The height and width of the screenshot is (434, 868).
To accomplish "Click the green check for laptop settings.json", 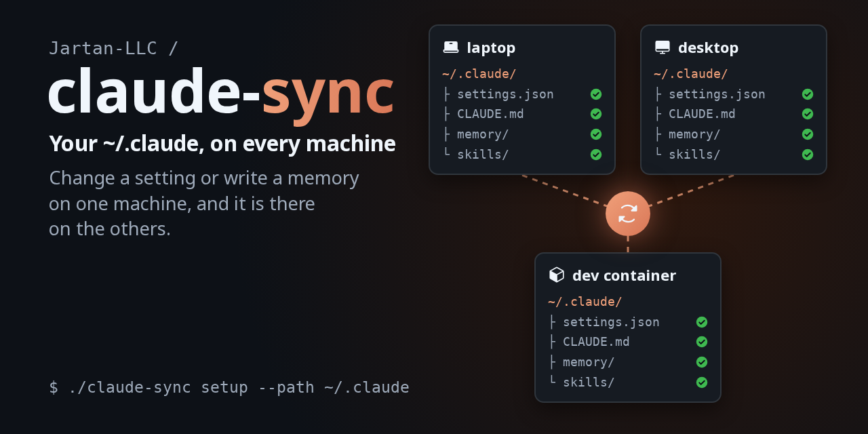I will pos(596,94).
